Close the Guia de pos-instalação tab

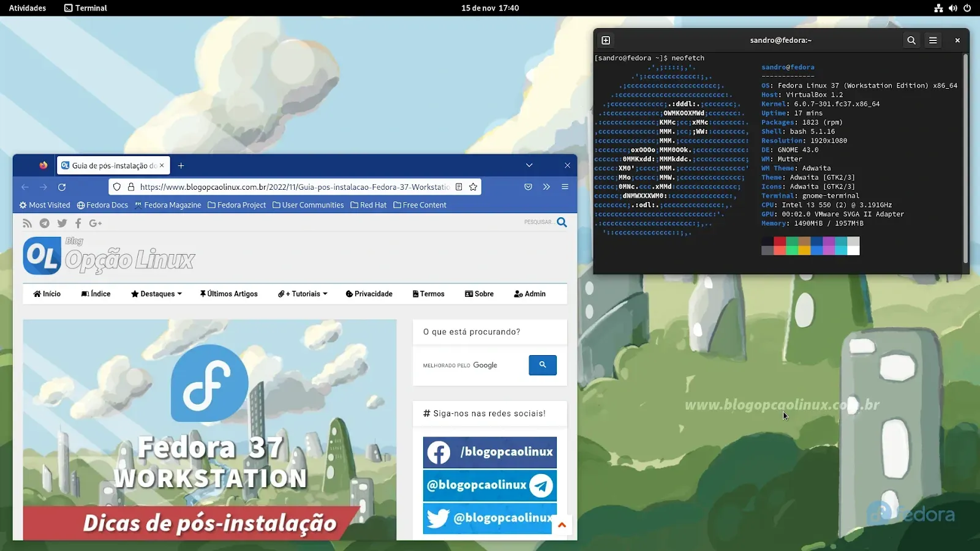(162, 165)
